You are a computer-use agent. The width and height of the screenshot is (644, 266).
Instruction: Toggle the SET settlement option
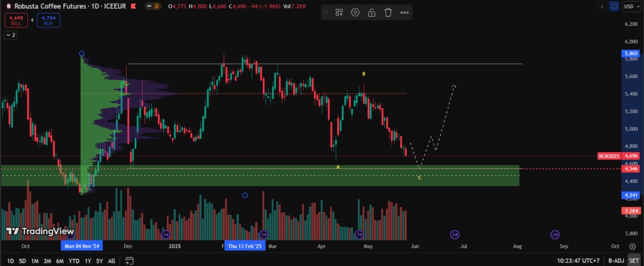coord(633,261)
